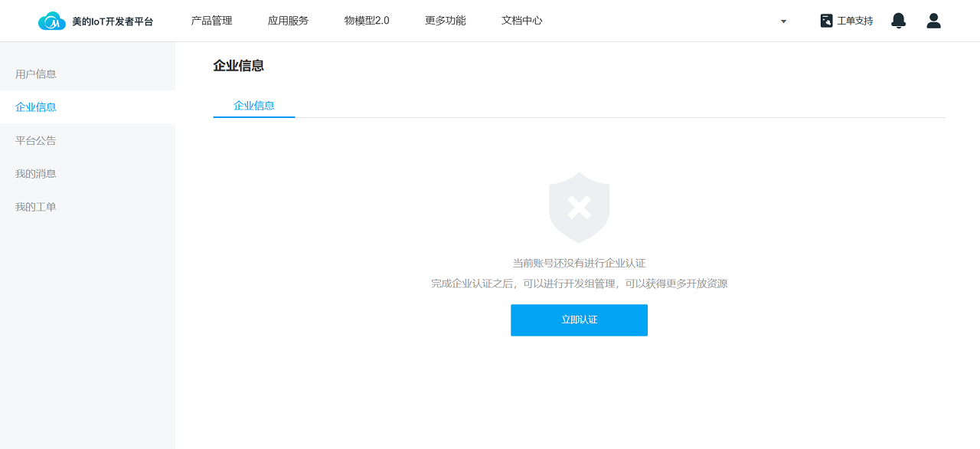Open 我的工单 in the left sidebar

tap(36, 207)
